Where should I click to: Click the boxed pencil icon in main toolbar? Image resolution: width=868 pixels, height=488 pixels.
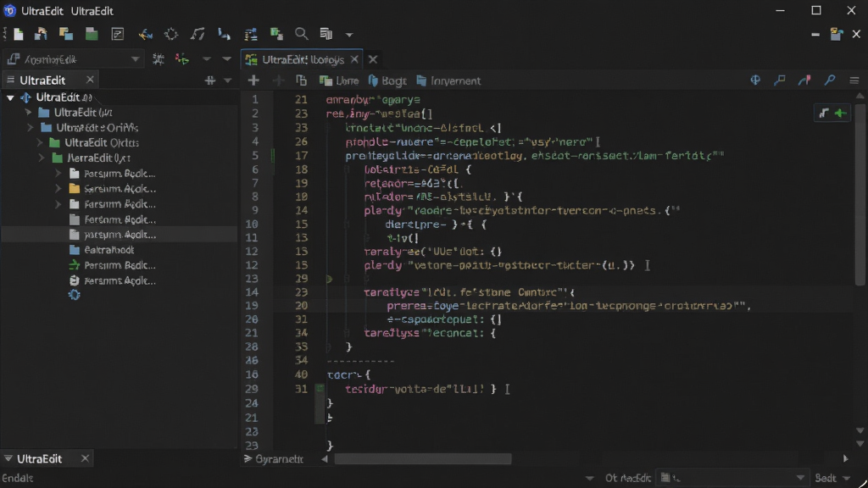pyautogui.click(x=117, y=34)
